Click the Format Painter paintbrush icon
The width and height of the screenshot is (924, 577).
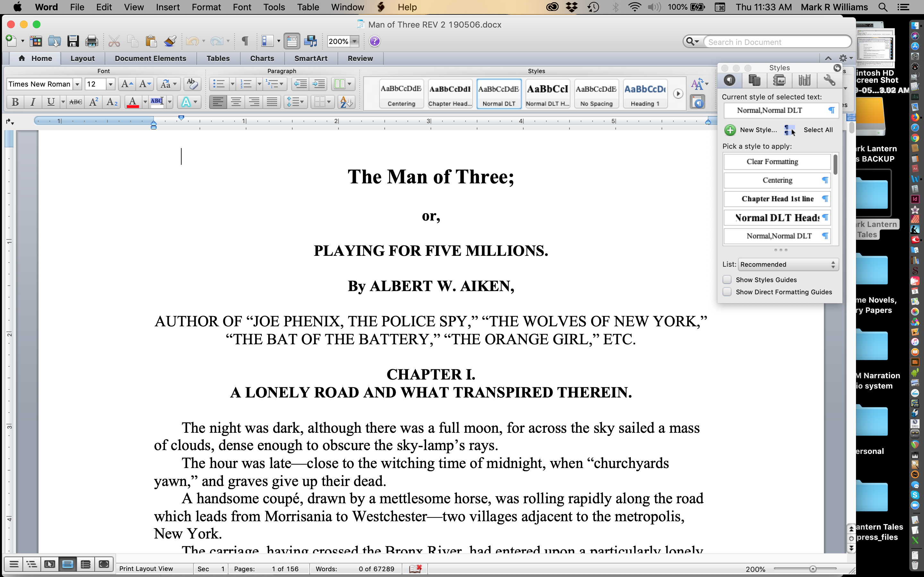[x=170, y=41]
